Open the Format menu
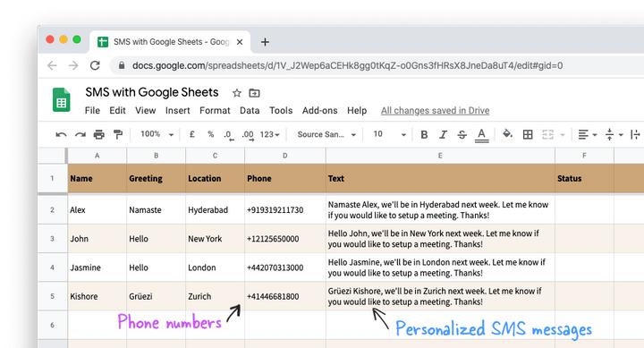Viewport: 644px width, 348px height. (215, 111)
